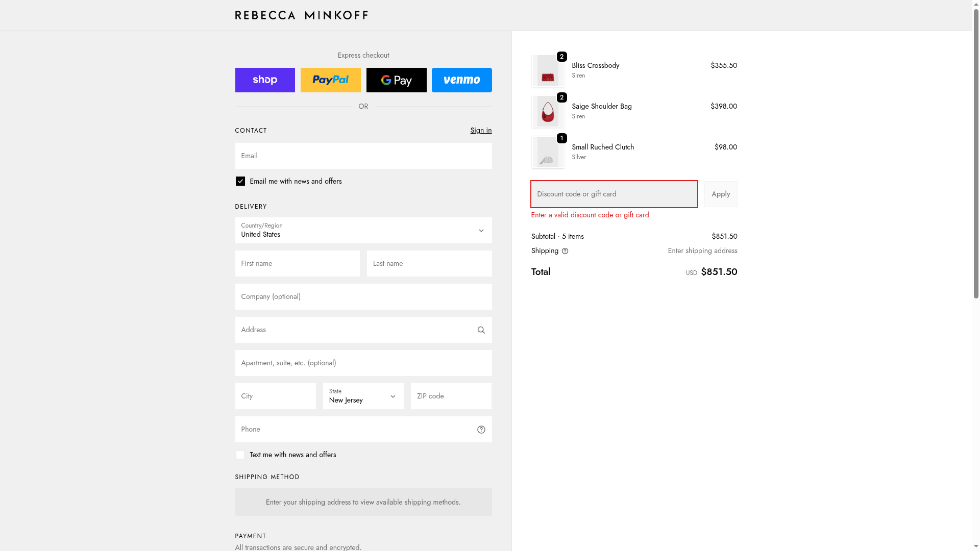Image resolution: width=980 pixels, height=551 pixels.
Task: Click into the Email input field
Action: coord(363,156)
